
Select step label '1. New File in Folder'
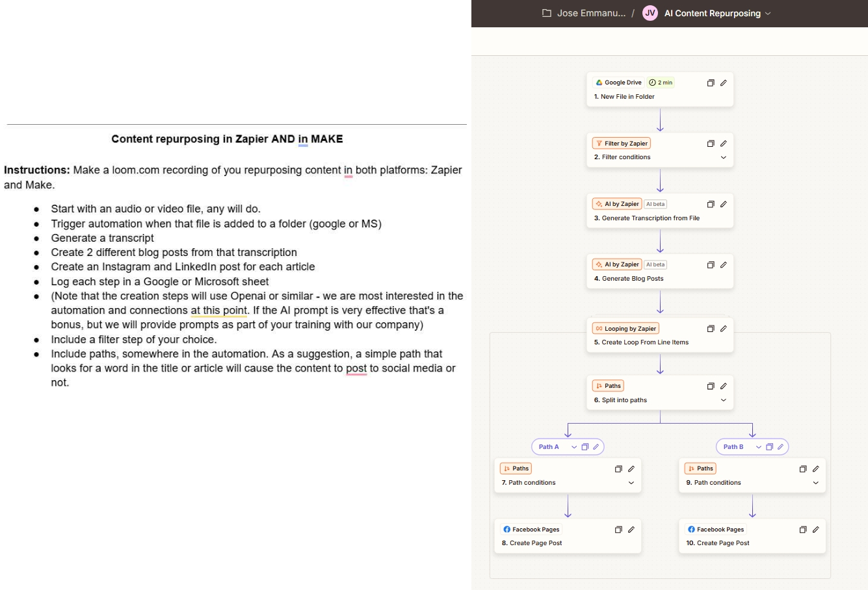tap(624, 97)
